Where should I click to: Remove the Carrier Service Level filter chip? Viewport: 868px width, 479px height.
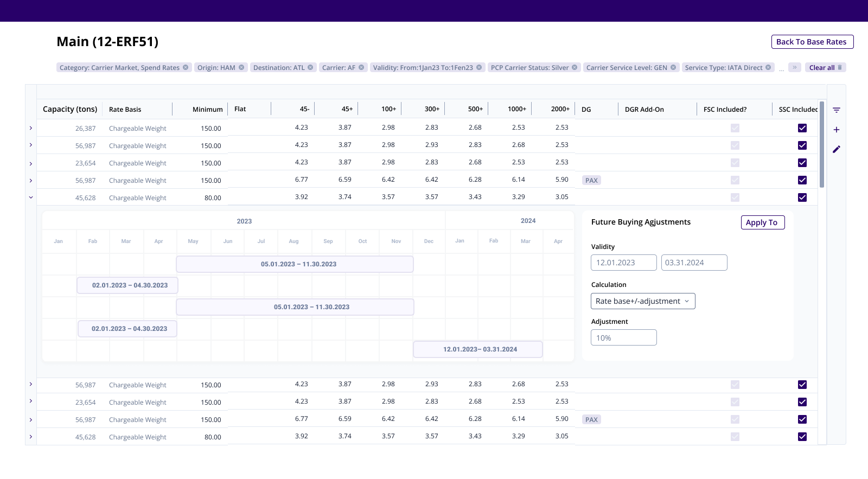(x=673, y=67)
